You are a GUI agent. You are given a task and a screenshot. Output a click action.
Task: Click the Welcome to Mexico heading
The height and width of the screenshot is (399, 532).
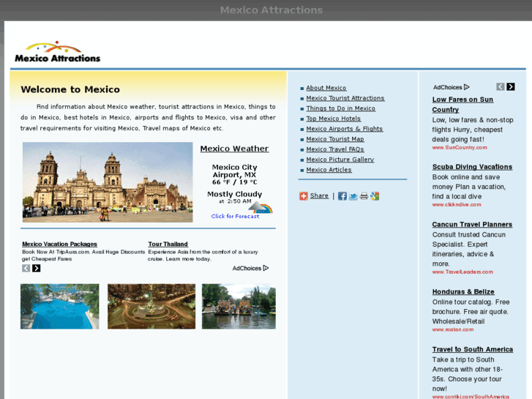tap(70, 89)
